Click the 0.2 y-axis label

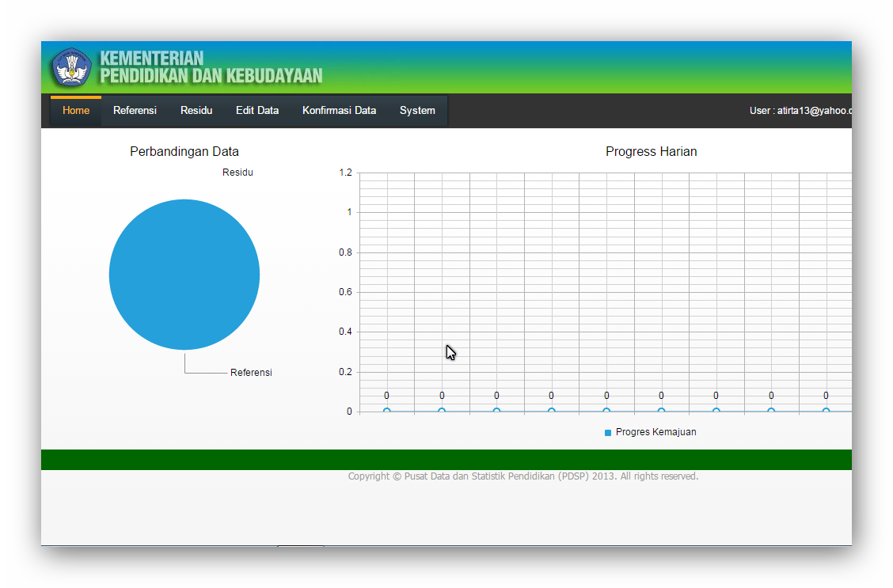point(346,372)
